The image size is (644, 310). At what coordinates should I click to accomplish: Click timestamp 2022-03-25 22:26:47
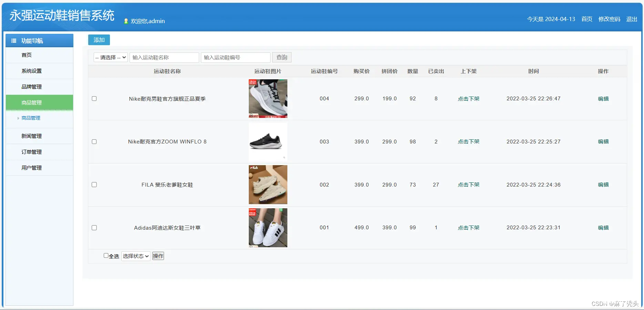(533, 99)
